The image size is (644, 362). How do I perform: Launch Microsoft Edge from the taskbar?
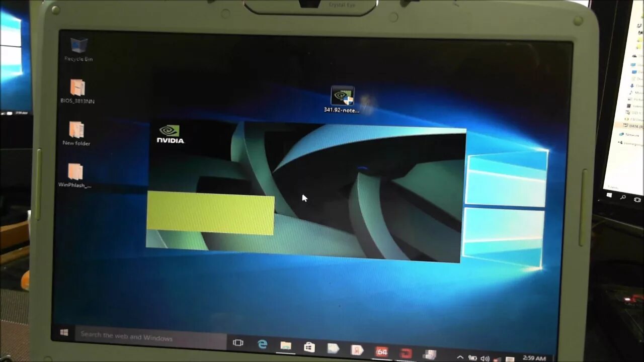click(x=262, y=344)
